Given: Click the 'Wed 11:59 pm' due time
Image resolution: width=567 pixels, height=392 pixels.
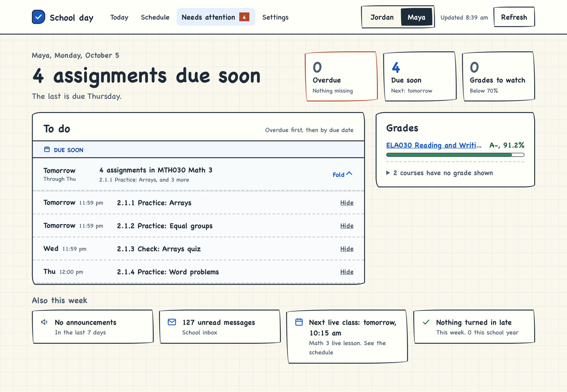Looking at the screenshot, I should [65, 249].
